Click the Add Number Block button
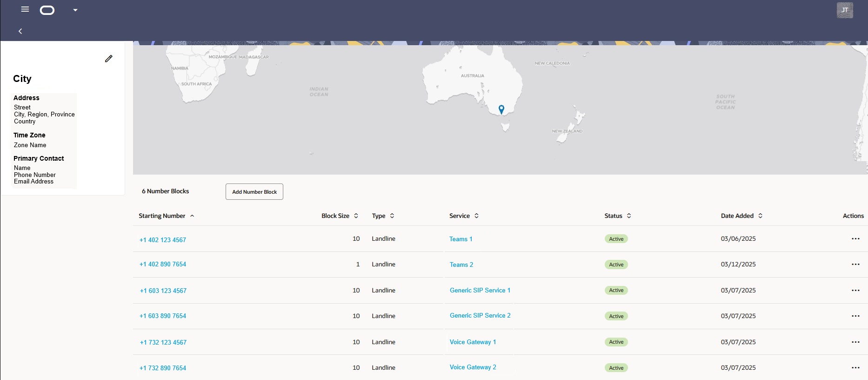This screenshot has height=380, width=868. pos(254,192)
